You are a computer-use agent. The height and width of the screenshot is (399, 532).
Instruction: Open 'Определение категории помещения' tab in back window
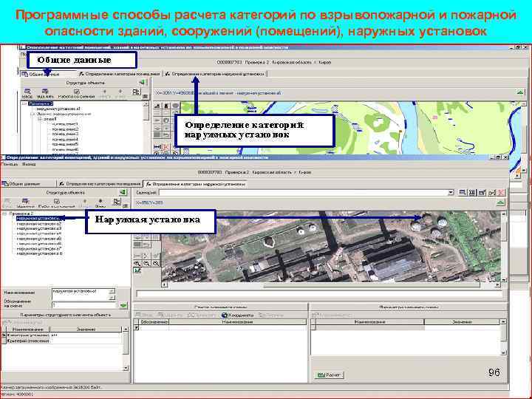click(x=120, y=74)
